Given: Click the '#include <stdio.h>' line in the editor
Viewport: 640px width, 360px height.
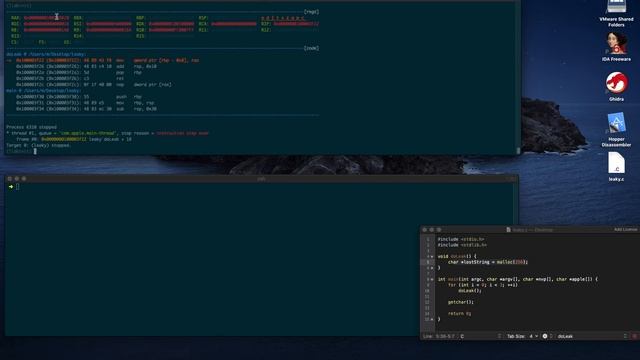Looking at the screenshot, I should (461, 240).
